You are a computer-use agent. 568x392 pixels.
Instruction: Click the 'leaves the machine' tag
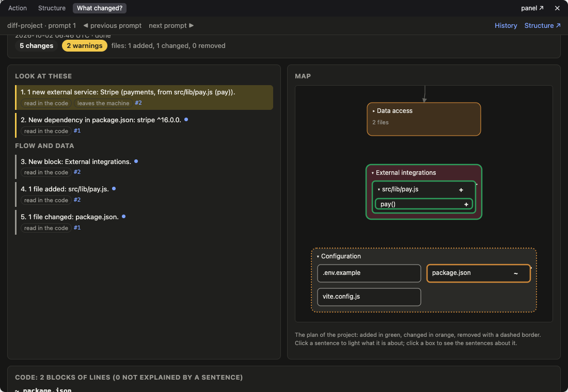click(x=103, y=103)
